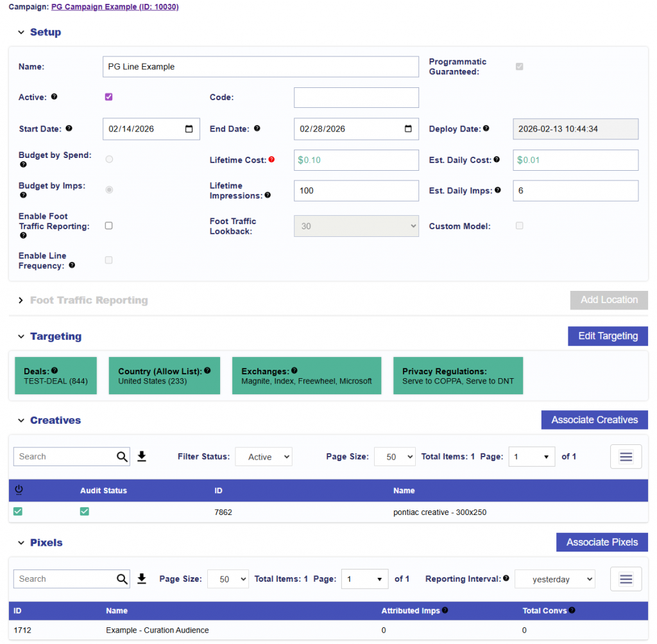The height and width of the screenshot is (644, 657).
Task: Enable Foot Traffic Reporting checkbox
Action: pyautogui.click(x=109, y=225)
